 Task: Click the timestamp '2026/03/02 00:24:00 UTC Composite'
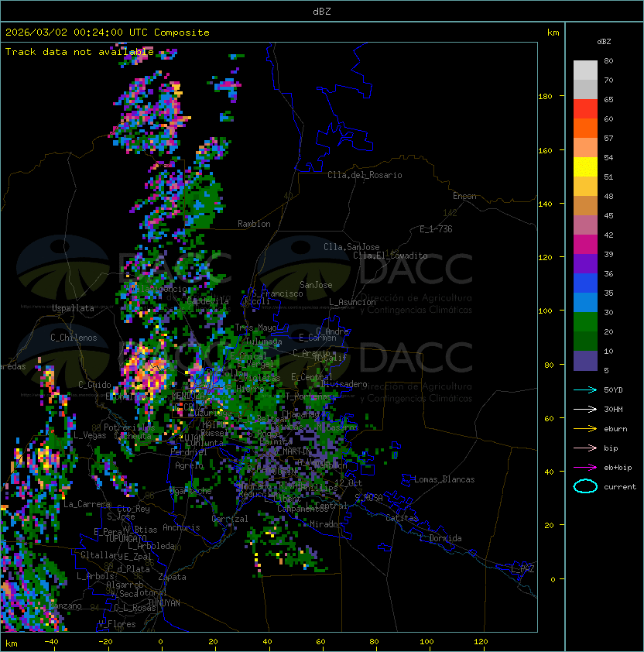click(x=108, y=33)
